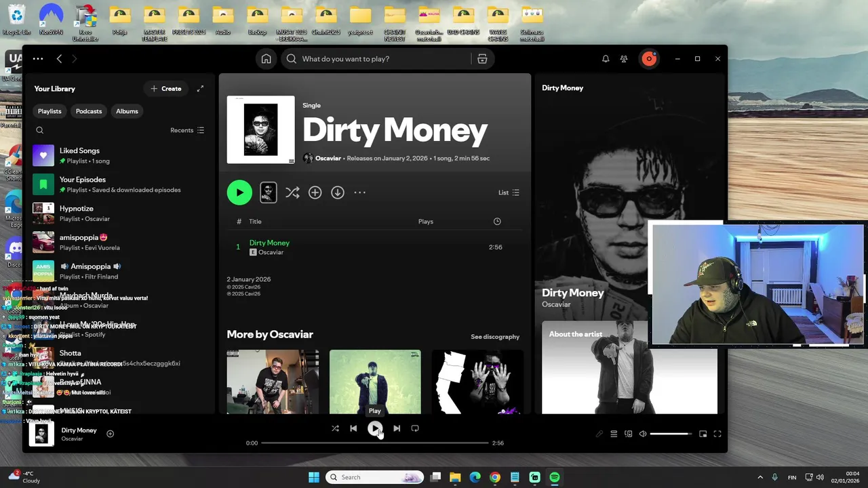Viewport: 868px width, 488px height.
Task: Select the Dirty Money track row title
Action: pos(269,243)
